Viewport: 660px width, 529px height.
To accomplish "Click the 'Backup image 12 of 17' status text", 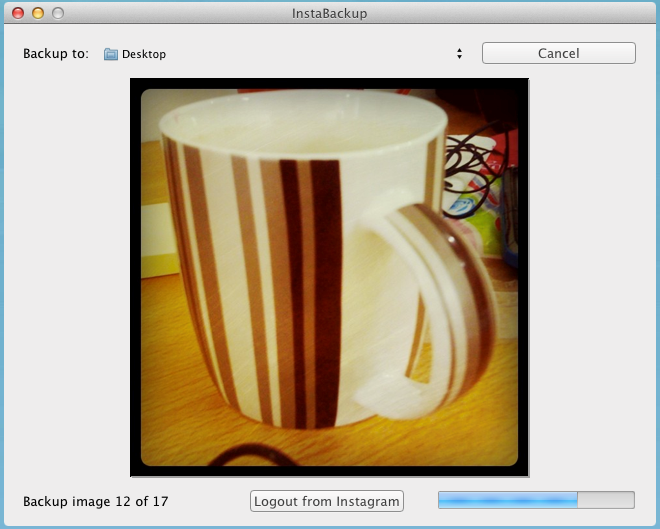I will [x=96, y=501].
